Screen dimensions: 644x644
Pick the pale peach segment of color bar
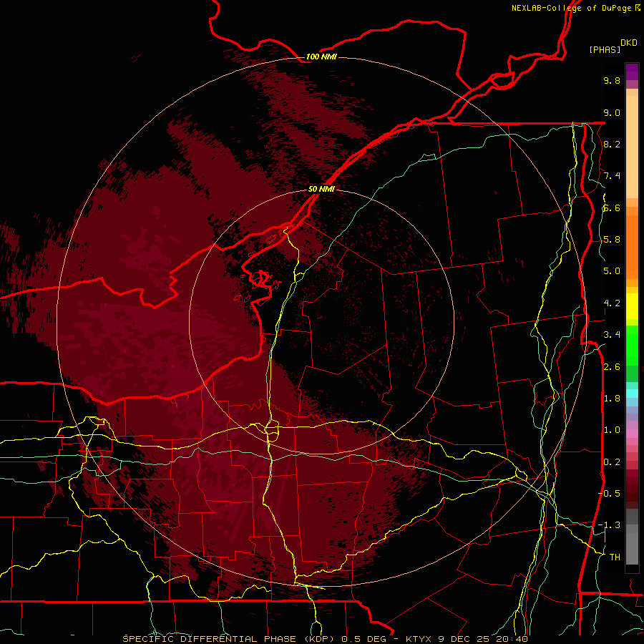coord(632,147)
